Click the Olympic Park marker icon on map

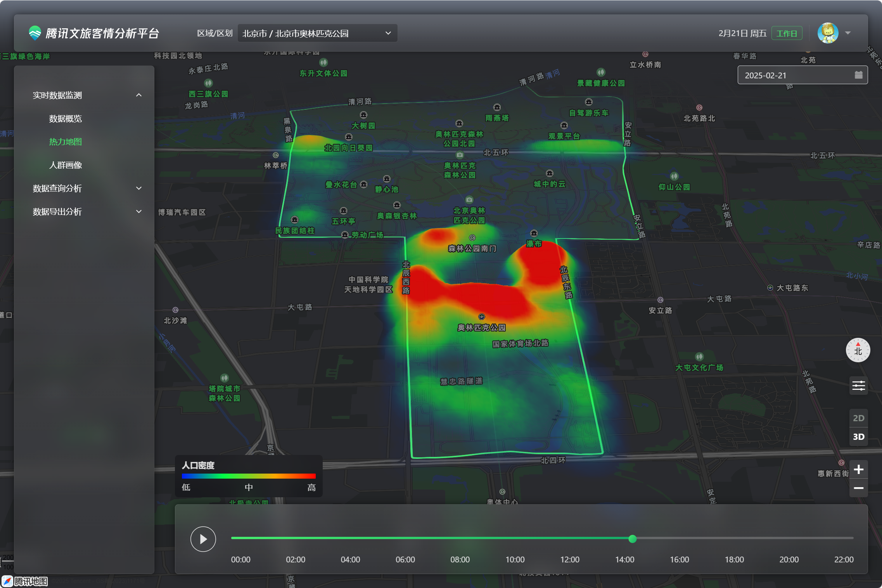(x=481, y=316)
